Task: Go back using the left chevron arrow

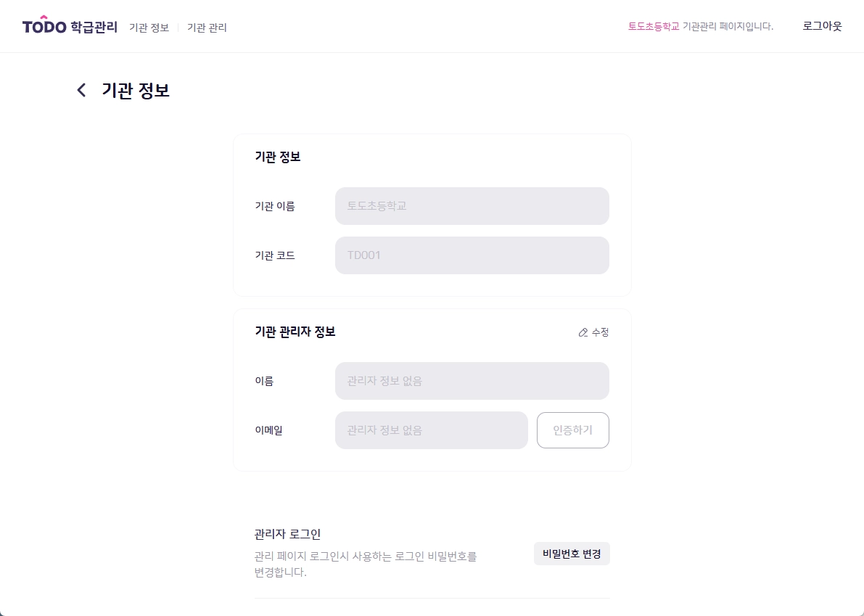Action: coord(81,90)
